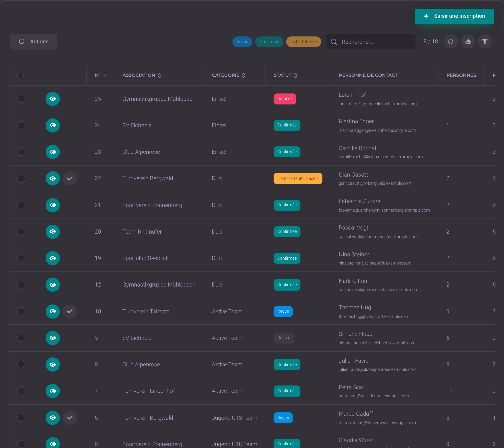Click Refusée status badge in row 25
Viewport: 504px width, 448px height.
click(x=285, y=99)
